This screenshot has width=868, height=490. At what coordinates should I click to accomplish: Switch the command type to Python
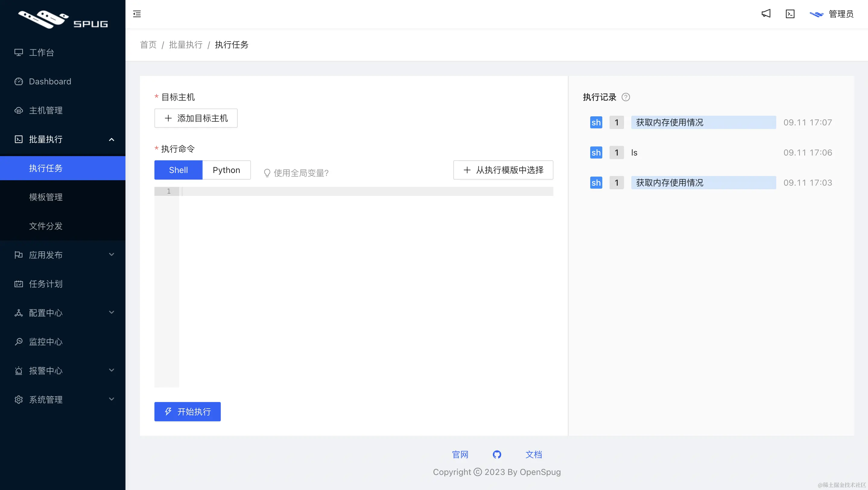click(x=227, y=170)
